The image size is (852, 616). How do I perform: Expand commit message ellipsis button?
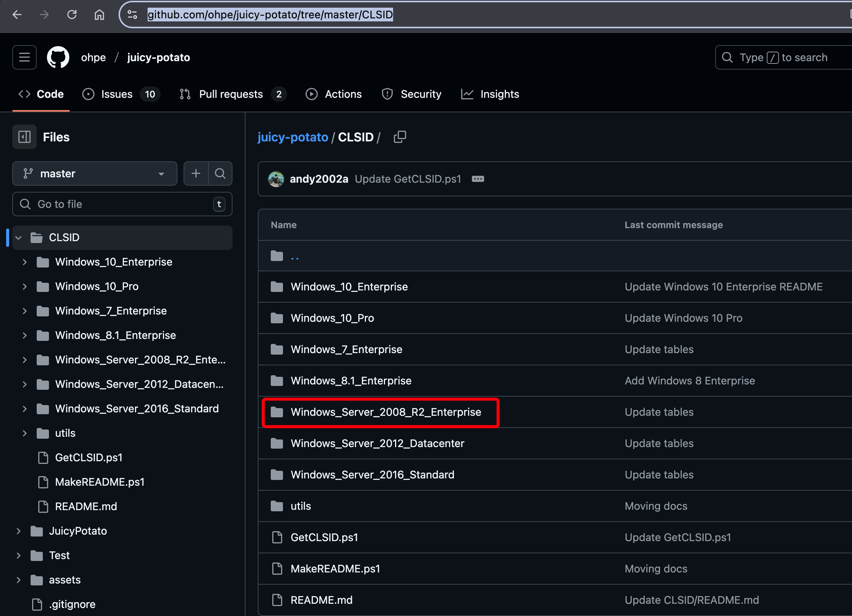pos(478,179)
